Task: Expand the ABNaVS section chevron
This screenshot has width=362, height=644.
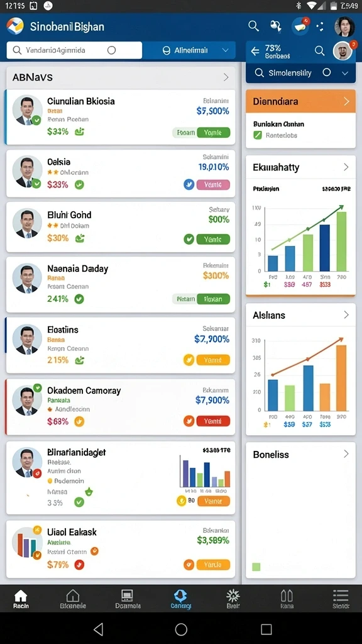Action: click(226, 77)
